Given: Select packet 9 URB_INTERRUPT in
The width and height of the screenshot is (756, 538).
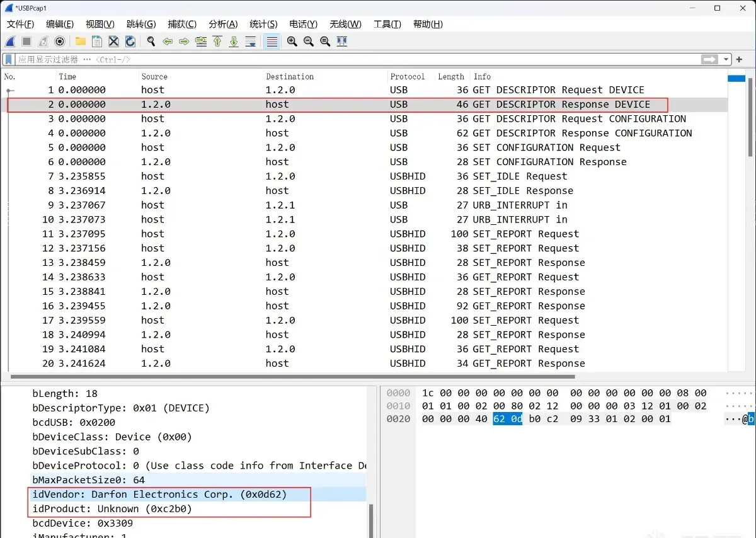Looking at the screenshot, I should [x=364, y=205].
